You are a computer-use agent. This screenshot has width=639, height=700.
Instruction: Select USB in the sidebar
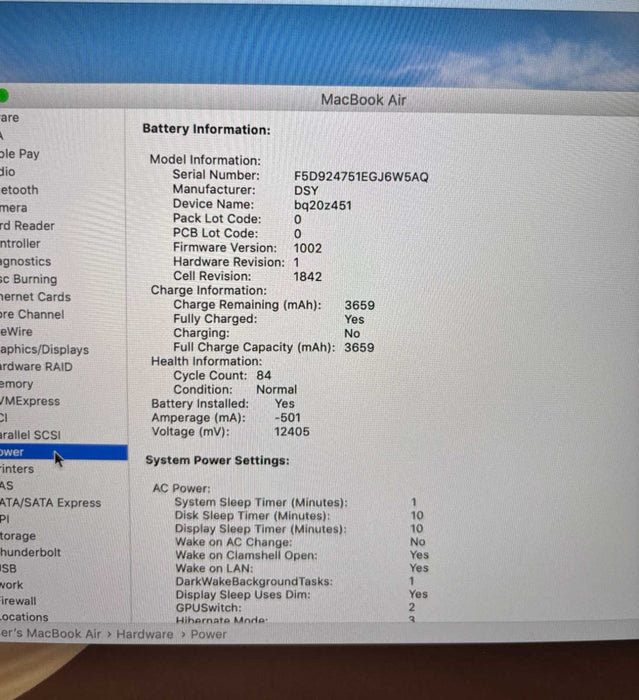point(8,569)
